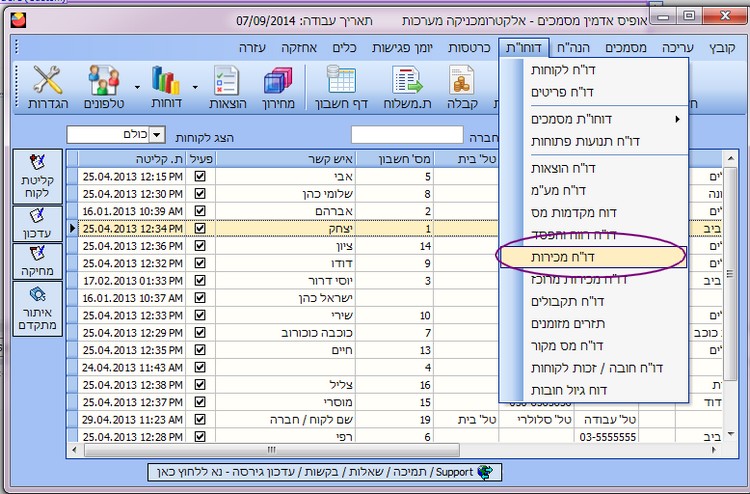
Task: Open the כרטסות menu
Action: (469, 48)
